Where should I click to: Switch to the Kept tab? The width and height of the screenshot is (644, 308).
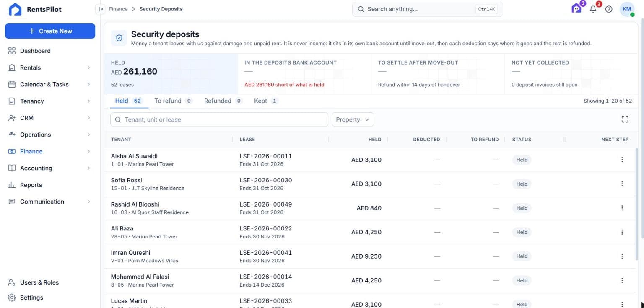pyautogui.click(x=266, y=101)
